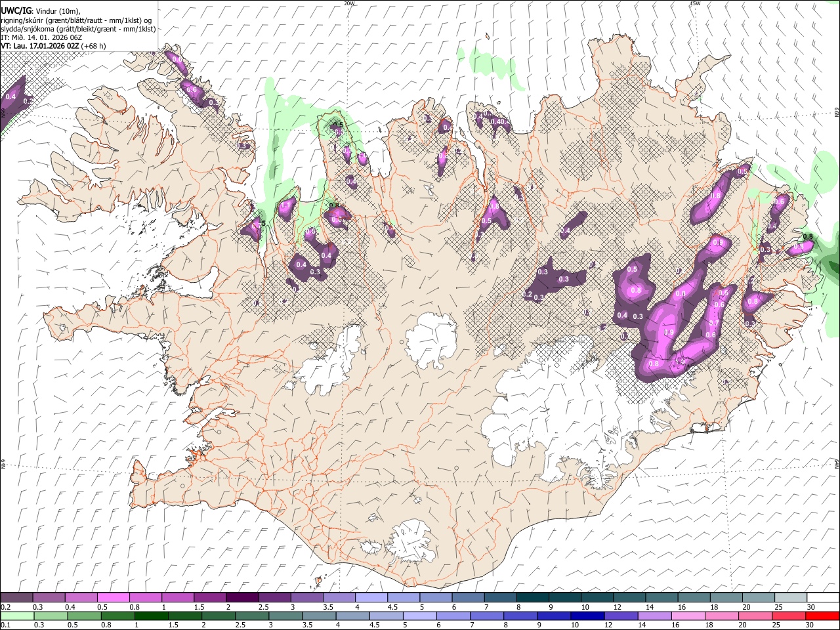The height and width of the screenshot is (630, 840).
Task: Select the red-pink 25 rain-scale swatch
Action: 789,616
